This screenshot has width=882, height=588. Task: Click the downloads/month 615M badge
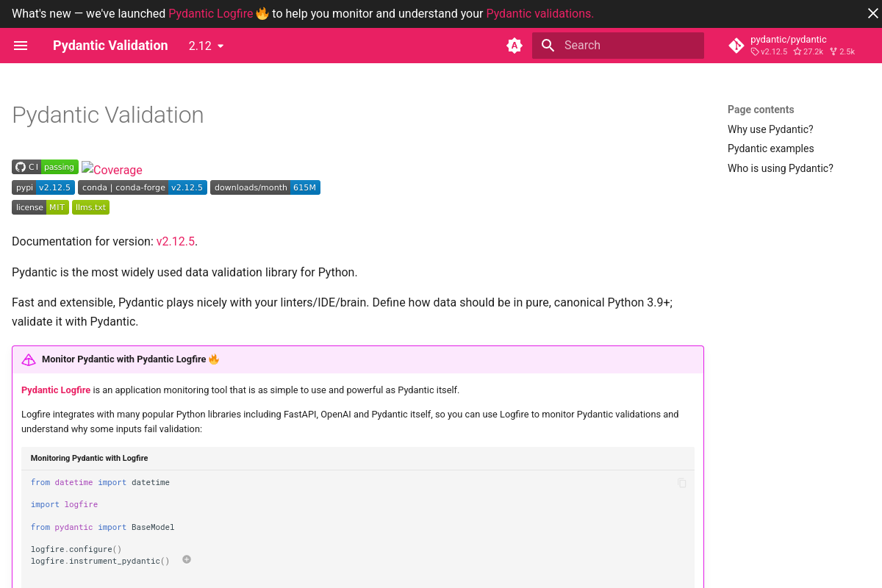[x=265, y=187]
